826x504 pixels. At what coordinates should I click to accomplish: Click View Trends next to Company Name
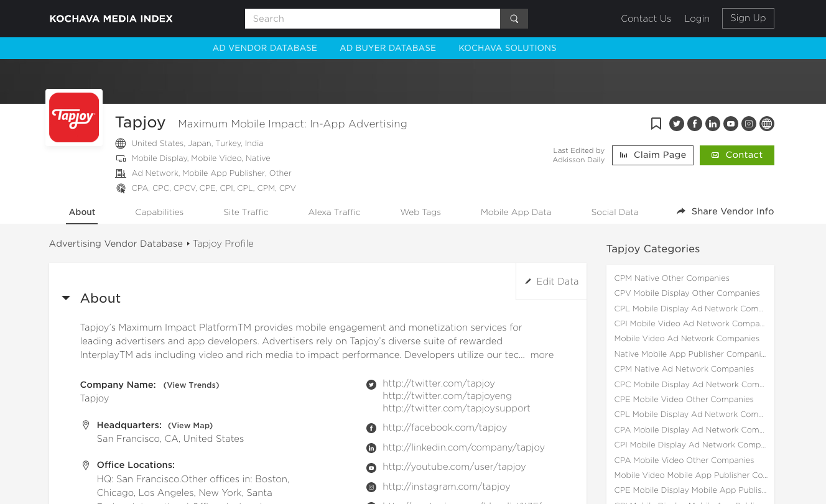point(192,385)
